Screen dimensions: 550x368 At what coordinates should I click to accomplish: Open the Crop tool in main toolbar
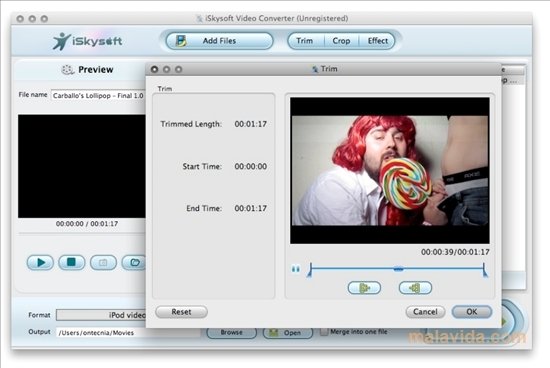[341, 41]
